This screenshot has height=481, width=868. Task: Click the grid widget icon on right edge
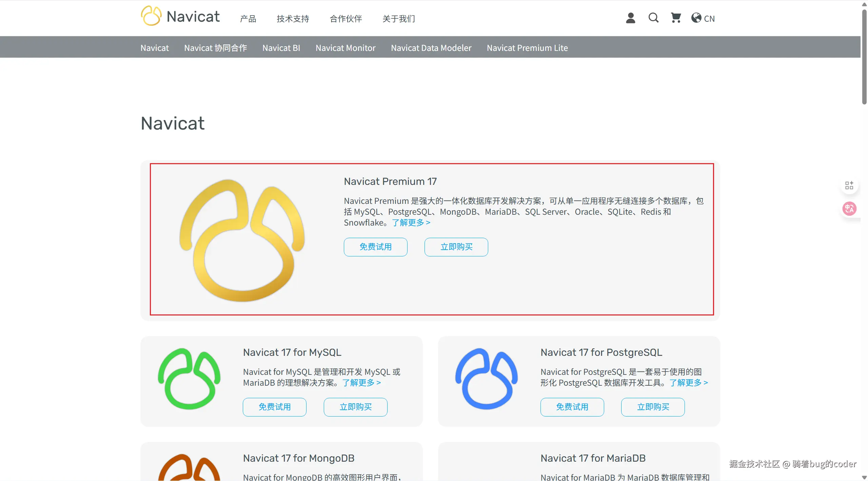point(849,185)
